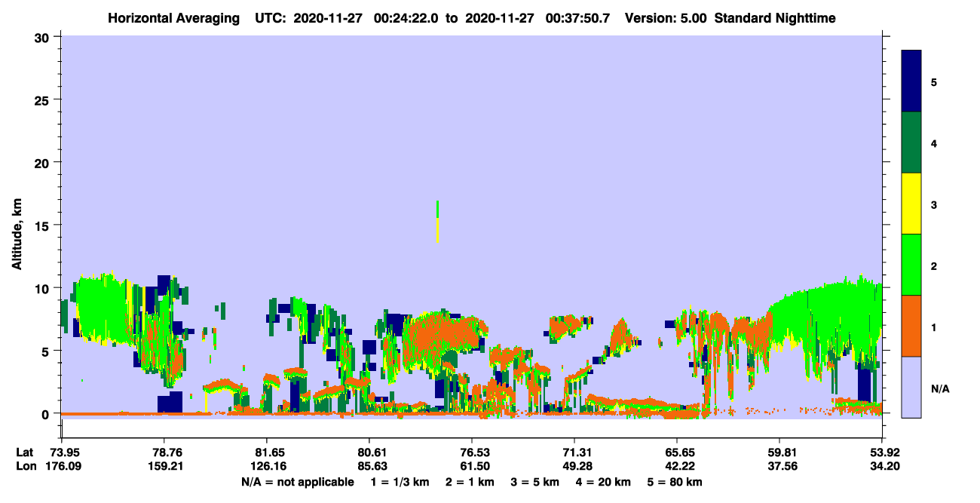Click the y-axis tick label 10

pos(43,288)
